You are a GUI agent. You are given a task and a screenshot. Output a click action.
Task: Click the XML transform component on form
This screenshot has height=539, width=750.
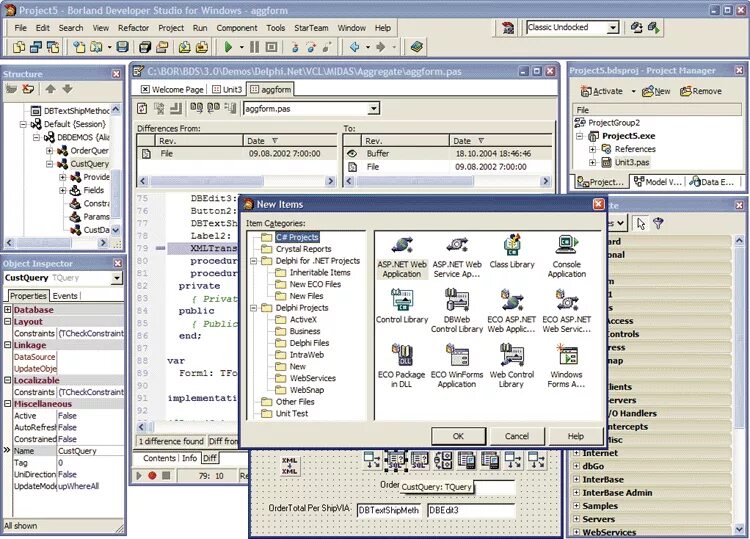(289, 465)
